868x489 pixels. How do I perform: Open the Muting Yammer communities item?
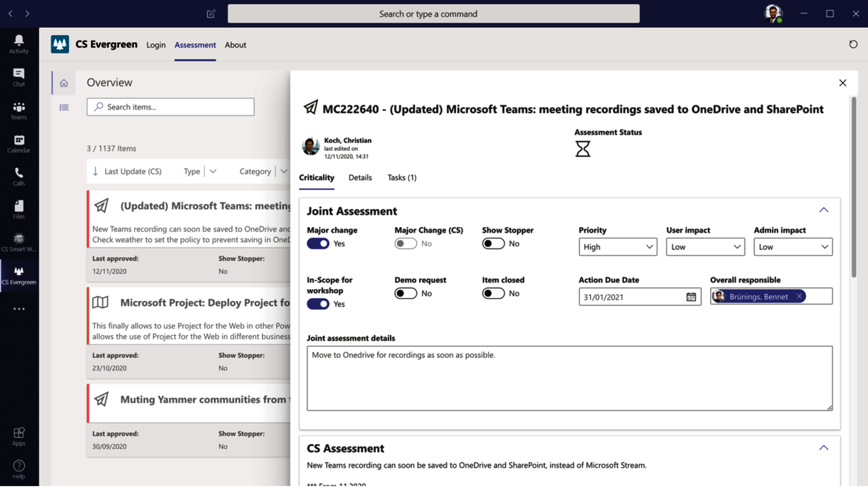[x=189, y=420]
